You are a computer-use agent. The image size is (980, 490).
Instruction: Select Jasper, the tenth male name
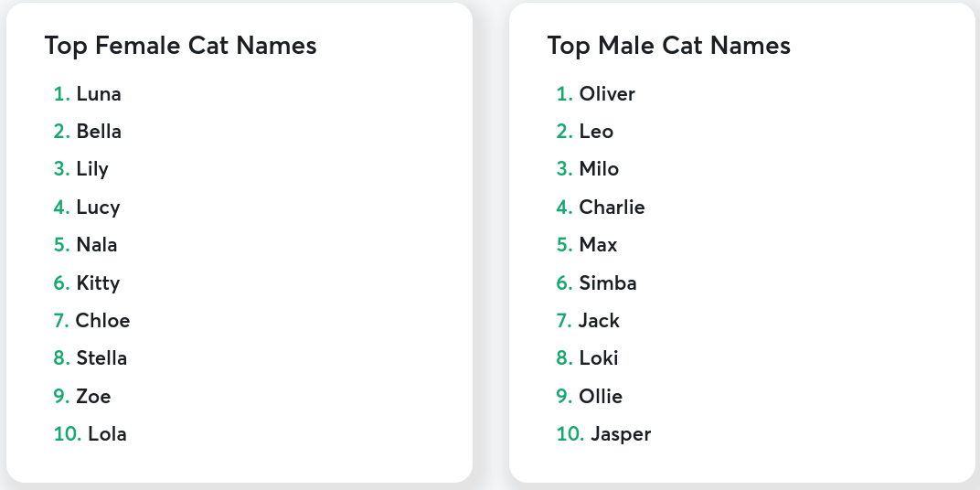[x=621, y=434]
